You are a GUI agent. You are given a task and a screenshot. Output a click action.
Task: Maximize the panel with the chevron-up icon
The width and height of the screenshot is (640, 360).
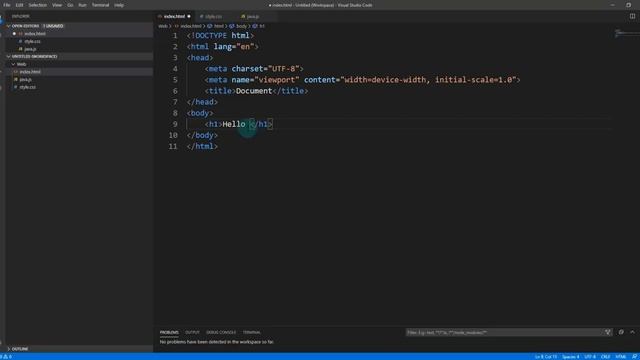(632, 332)
